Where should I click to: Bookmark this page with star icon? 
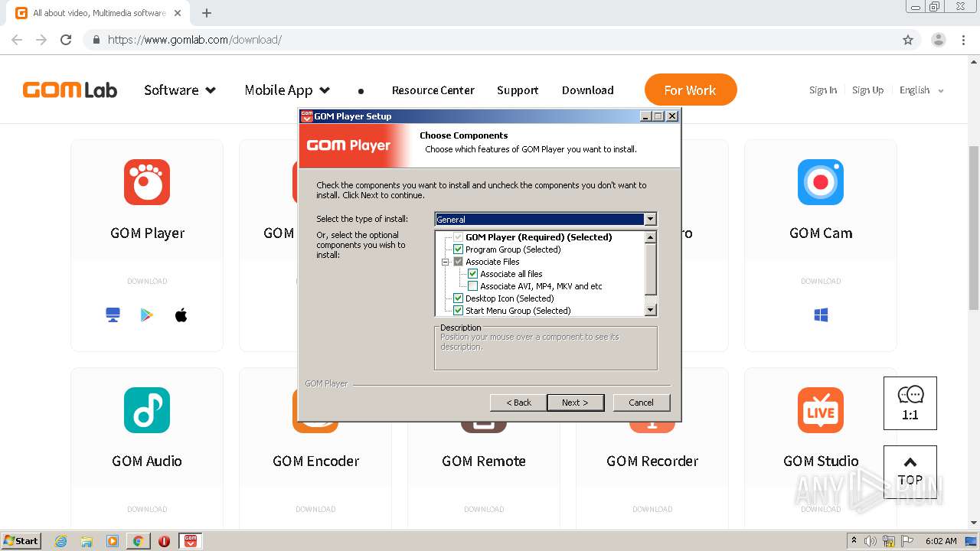pos(908,40)
